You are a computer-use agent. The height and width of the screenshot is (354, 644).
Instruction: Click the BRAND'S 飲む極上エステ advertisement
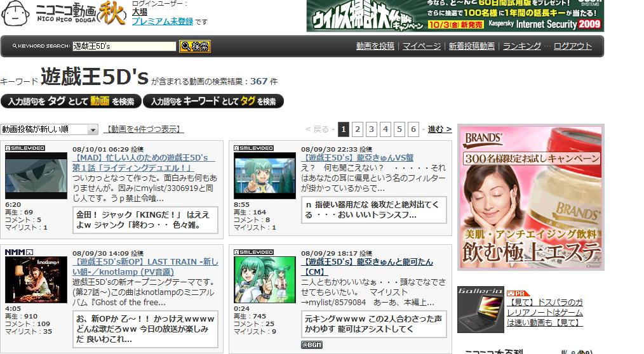click(531, 197)
